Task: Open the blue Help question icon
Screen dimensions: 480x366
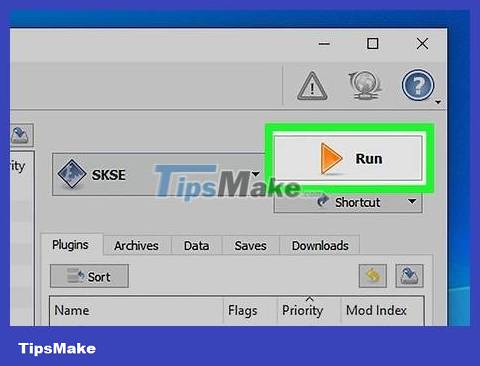Action: tap(418, 85)
